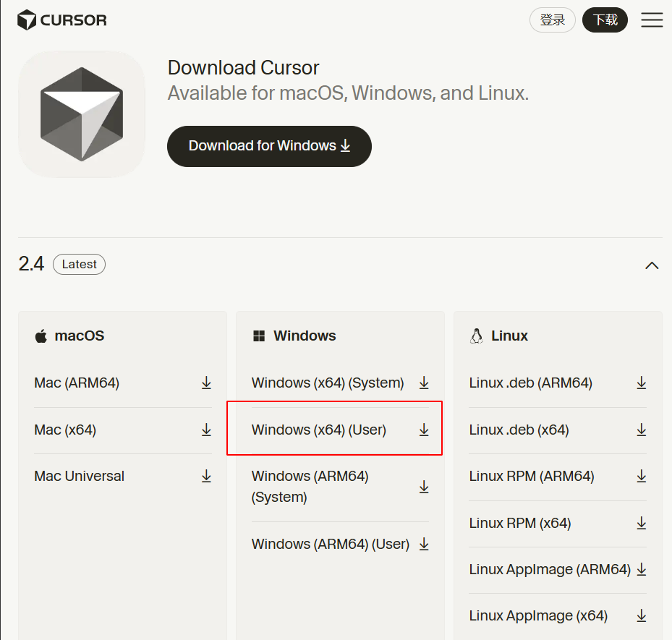This screenshot has height=640, width=672.
Task: Open the hamburger menu icon
Action: [x=652, y=20]
